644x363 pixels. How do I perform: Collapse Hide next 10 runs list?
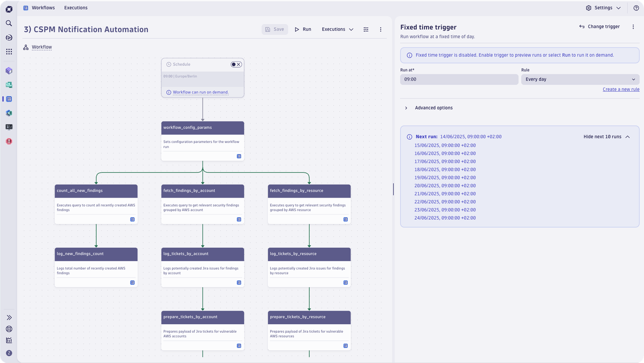pyautogui.click(x=607, y=137)
